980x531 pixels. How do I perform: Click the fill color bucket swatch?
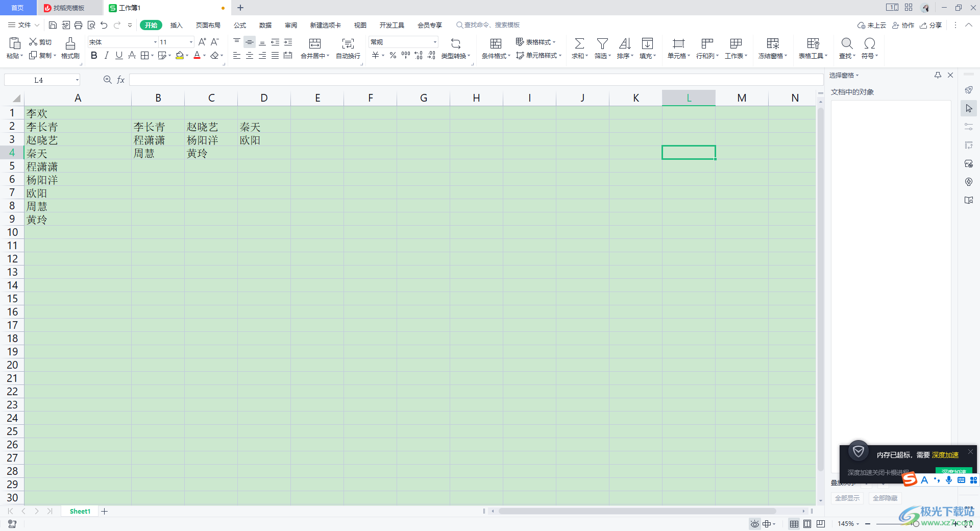coord(179,55)
